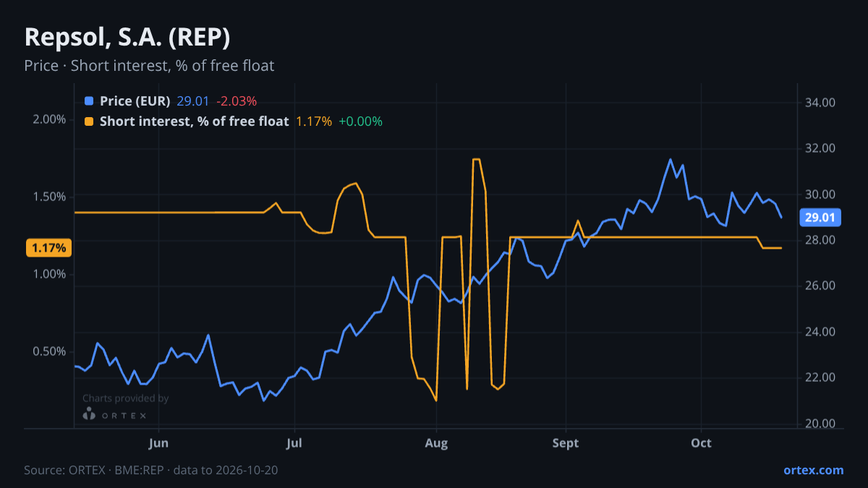Click the orange Short interest legend swatch
Image resolution: width=868 pixels, height=488 pixels.
pyautogui.click(x=89, y=121)
